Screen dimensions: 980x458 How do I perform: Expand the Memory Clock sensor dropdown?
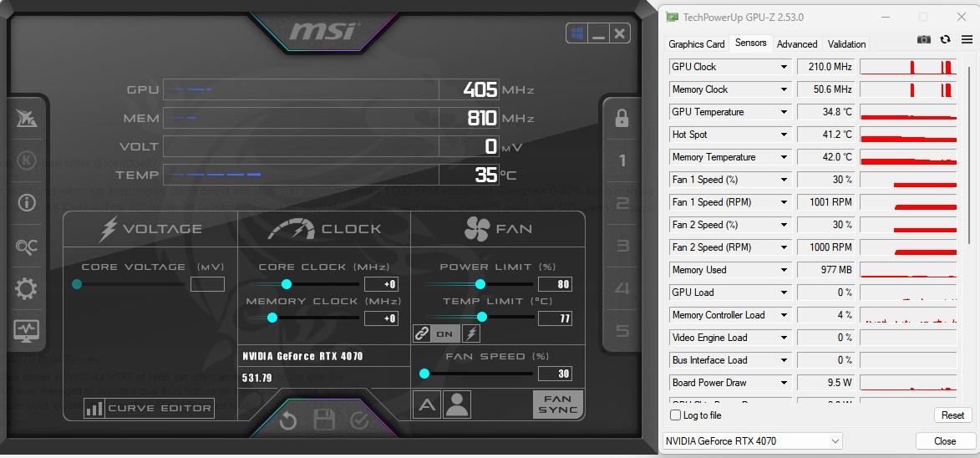[784, 89]
